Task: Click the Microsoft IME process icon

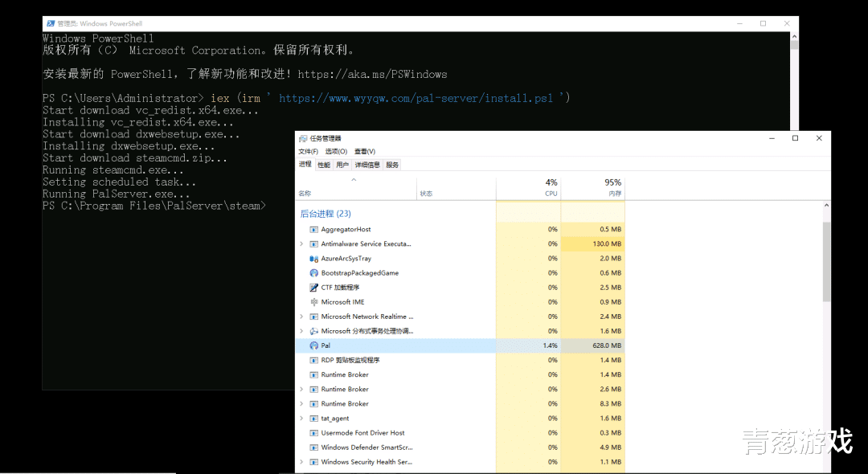Action: 314,302
